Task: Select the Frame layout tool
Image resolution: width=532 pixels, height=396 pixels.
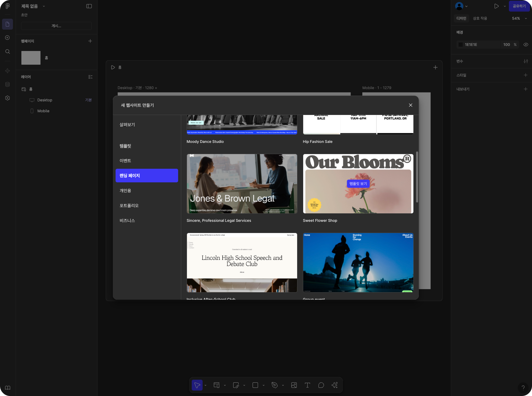Action: click(217, 385)
